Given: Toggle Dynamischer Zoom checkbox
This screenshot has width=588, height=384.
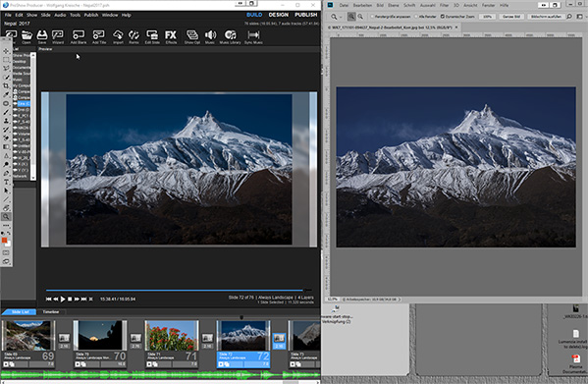Looking at the screenshot, I should [x=443, y=17].
